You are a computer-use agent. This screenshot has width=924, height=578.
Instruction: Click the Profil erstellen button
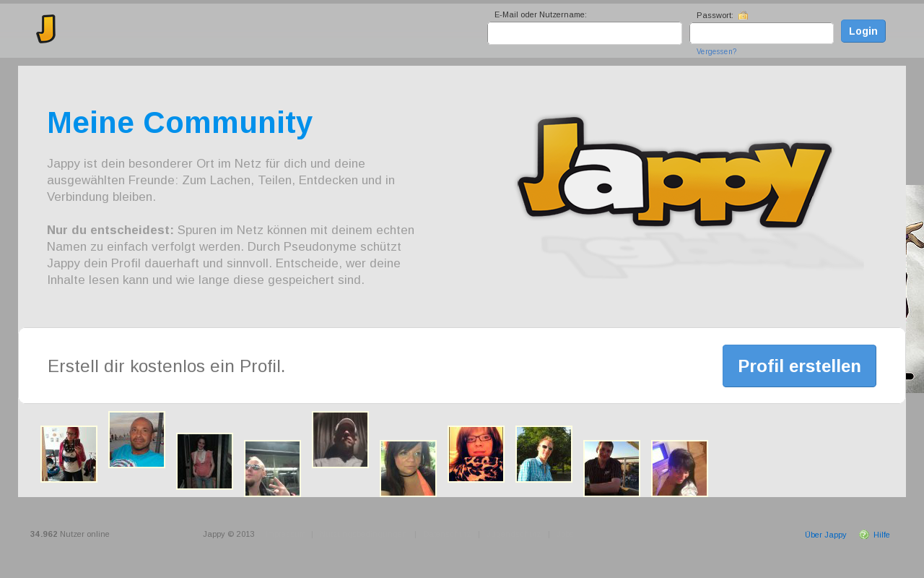[x=799, y=366]
